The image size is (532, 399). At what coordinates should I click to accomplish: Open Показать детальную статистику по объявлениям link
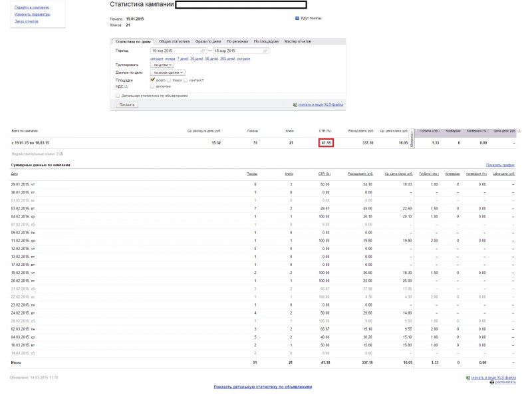(x=263, y=387)
